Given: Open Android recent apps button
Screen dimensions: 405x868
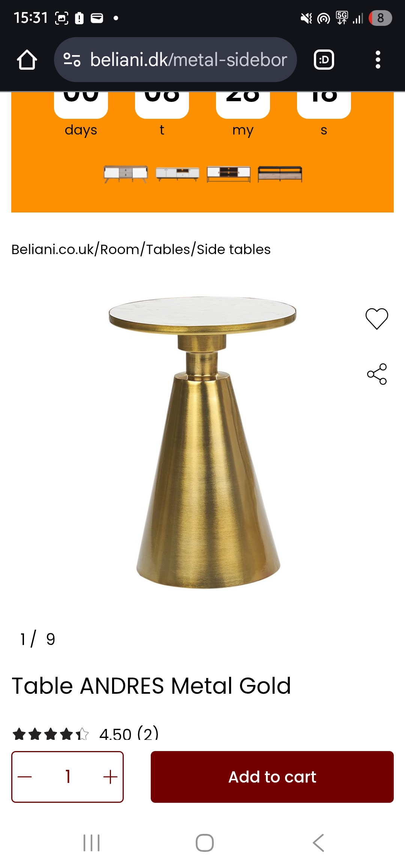Looking at the screenshot, I should tap(91, 843).
